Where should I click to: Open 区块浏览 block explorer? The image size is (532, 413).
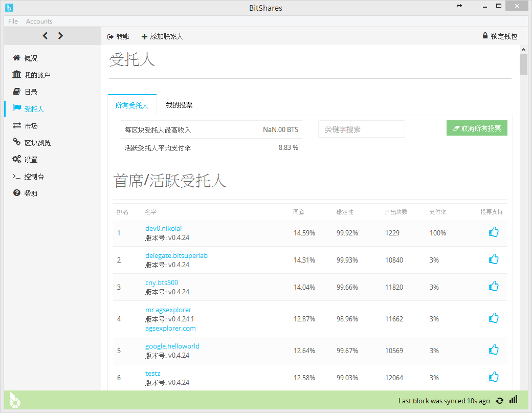coord(32,143)
